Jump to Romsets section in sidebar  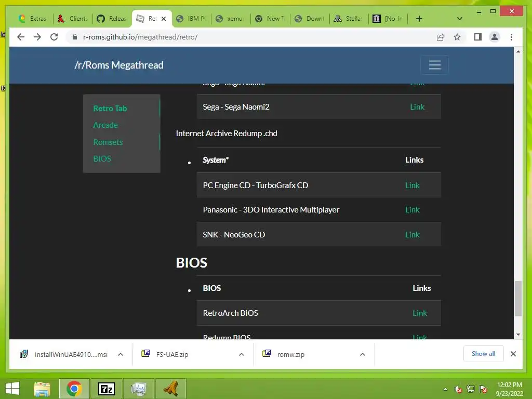click(x=108, y=142)
